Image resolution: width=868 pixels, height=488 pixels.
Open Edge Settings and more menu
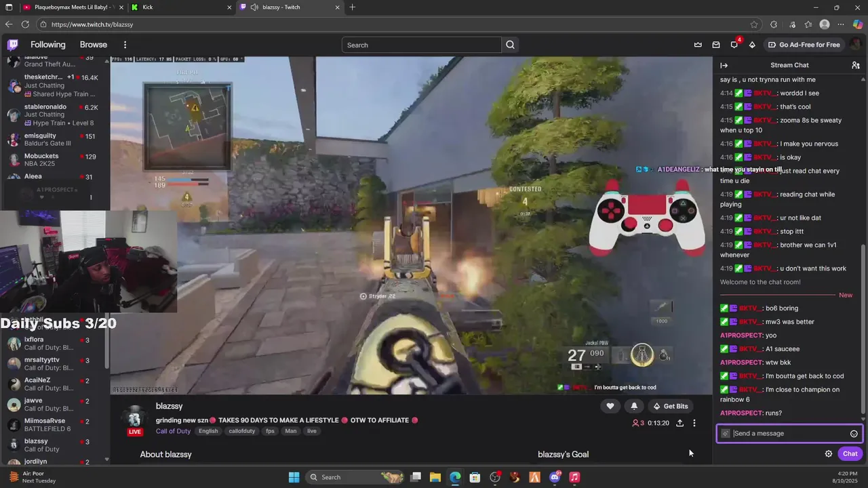coord(842,24)
